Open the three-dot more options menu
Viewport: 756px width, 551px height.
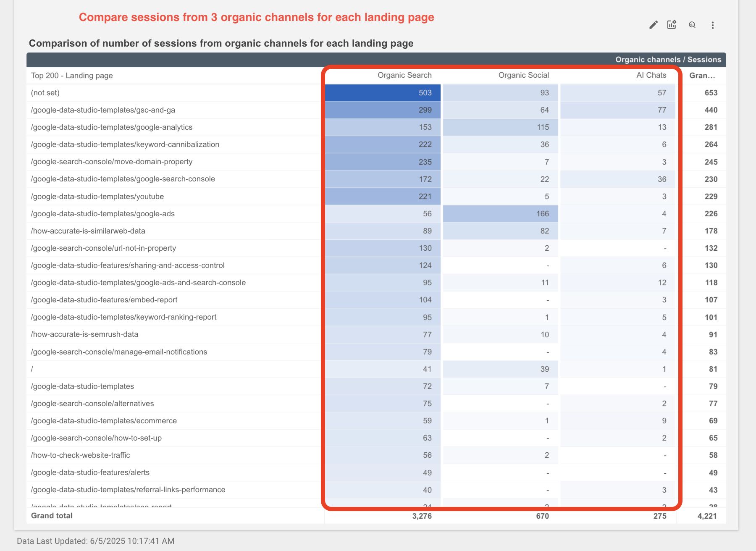712,25
